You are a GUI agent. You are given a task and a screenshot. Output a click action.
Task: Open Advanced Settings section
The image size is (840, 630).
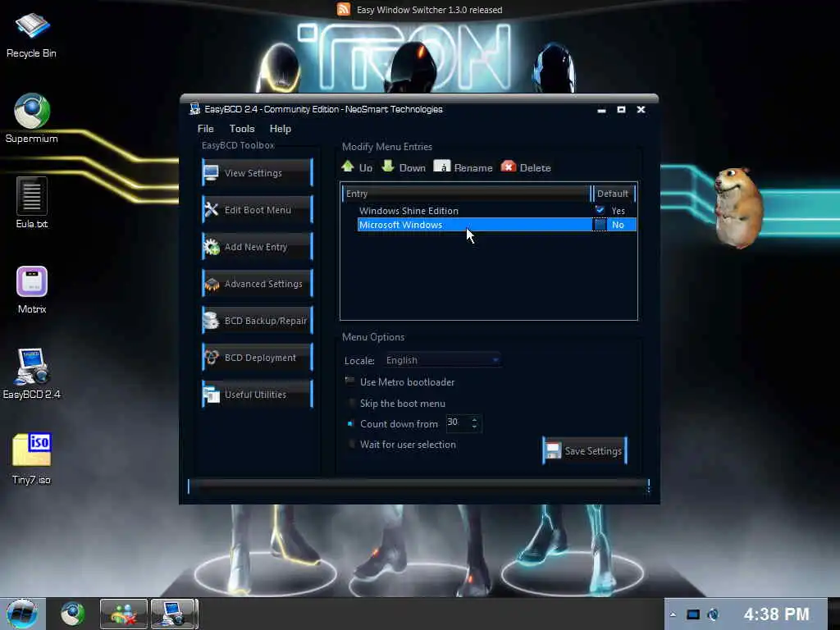pos(258,283)
